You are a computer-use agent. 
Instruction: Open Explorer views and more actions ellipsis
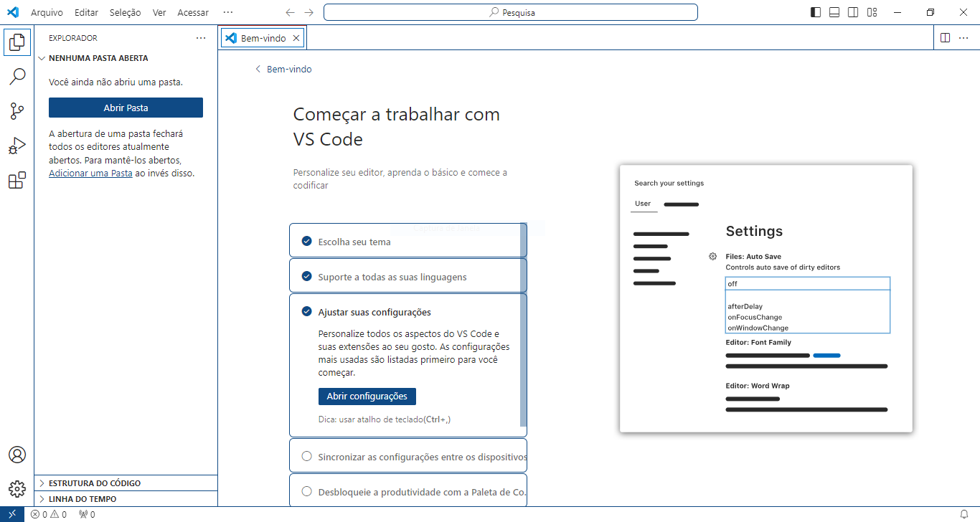coord(201,38)
